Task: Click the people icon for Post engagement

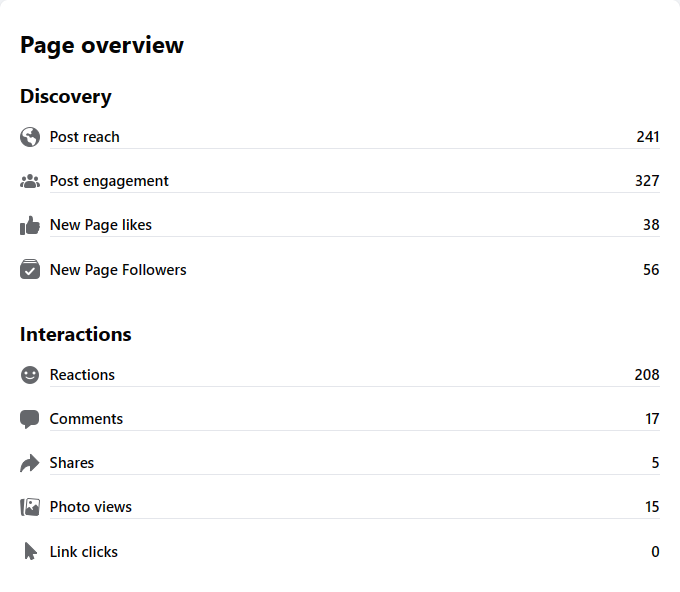Action: tap(30, 181)
